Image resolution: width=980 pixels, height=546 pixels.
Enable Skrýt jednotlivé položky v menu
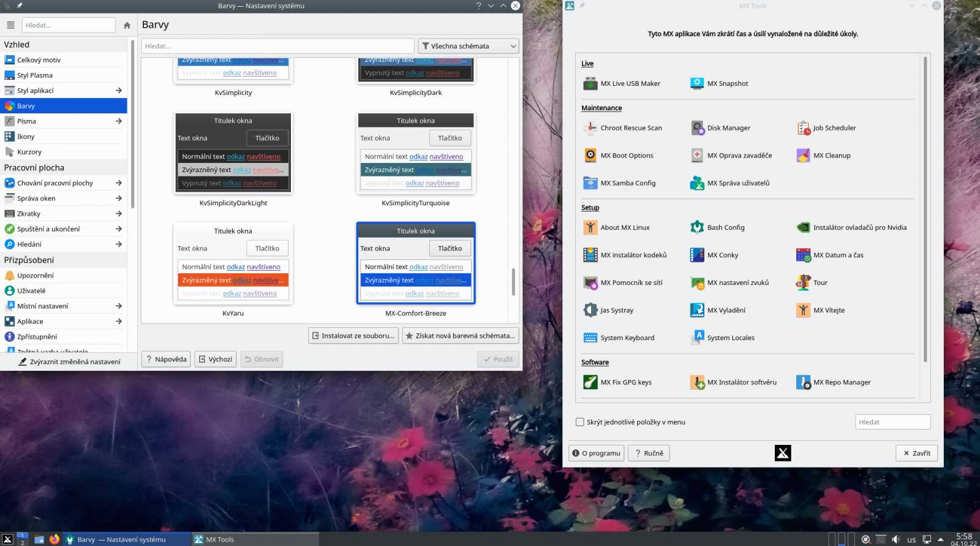580,422
